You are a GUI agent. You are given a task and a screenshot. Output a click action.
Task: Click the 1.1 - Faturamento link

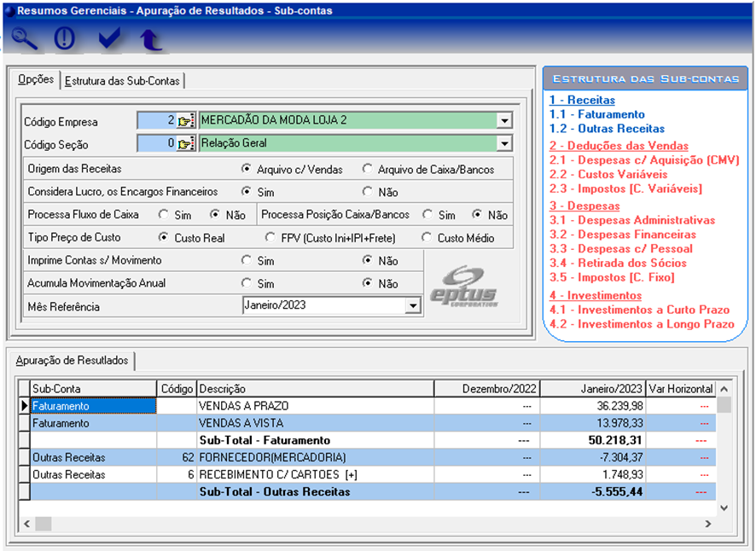click(x=596, y=114)
